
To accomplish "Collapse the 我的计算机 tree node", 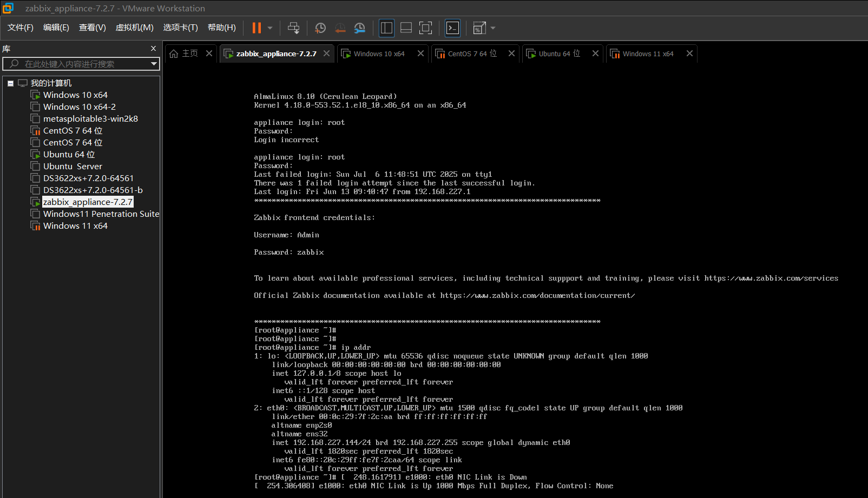I will point(10,83).
